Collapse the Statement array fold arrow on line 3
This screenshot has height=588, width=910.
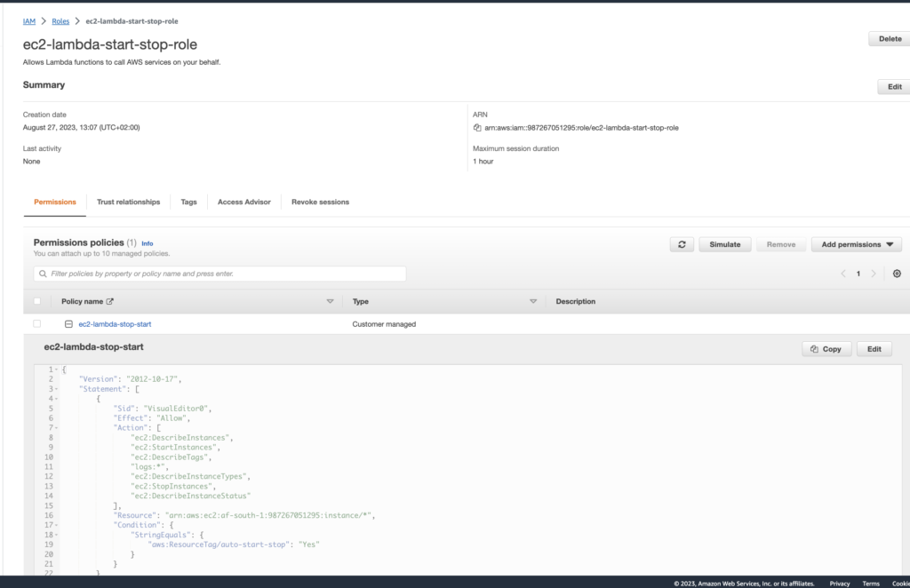pyautogui.click(x=56, y=389)
